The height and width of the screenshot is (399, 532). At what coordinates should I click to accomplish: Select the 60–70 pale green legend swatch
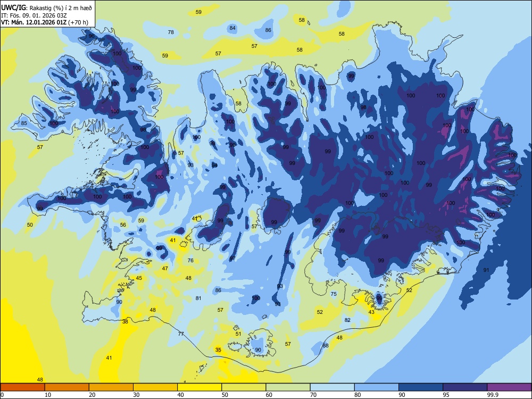[x=288, y=387]
